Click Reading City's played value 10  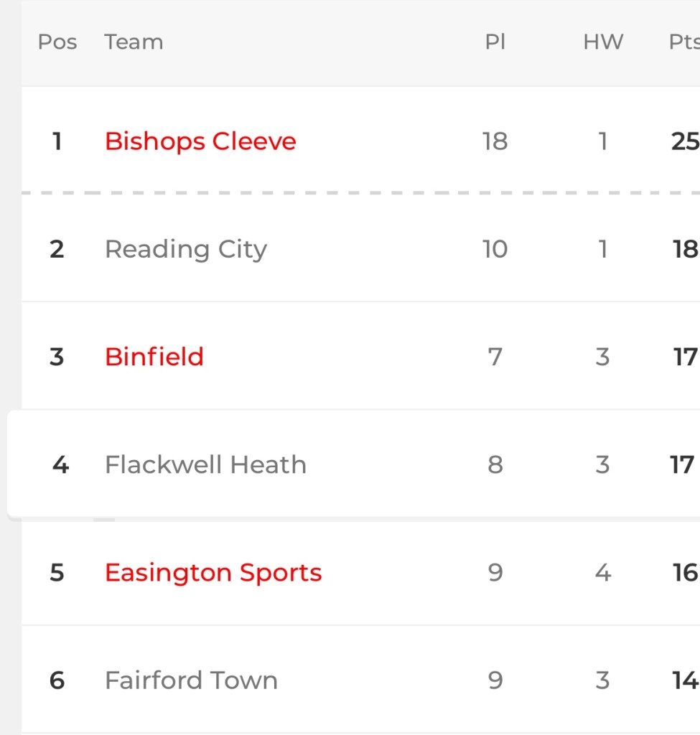click(x=495, y=249)
